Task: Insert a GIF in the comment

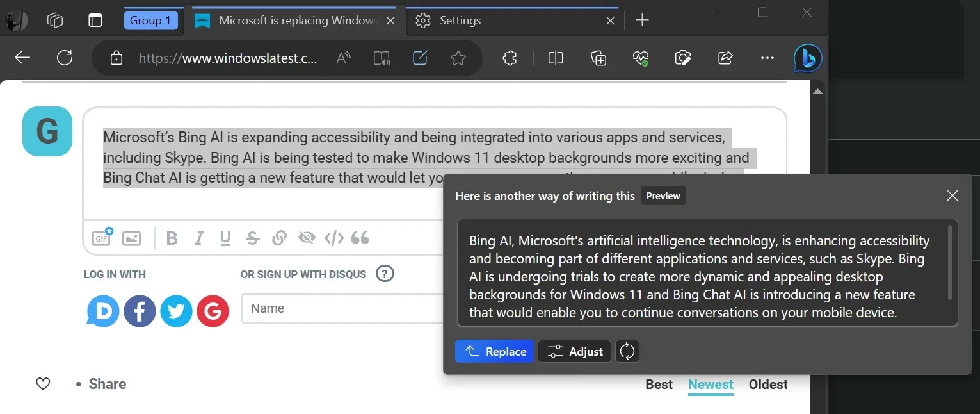Action: [102, 238]
